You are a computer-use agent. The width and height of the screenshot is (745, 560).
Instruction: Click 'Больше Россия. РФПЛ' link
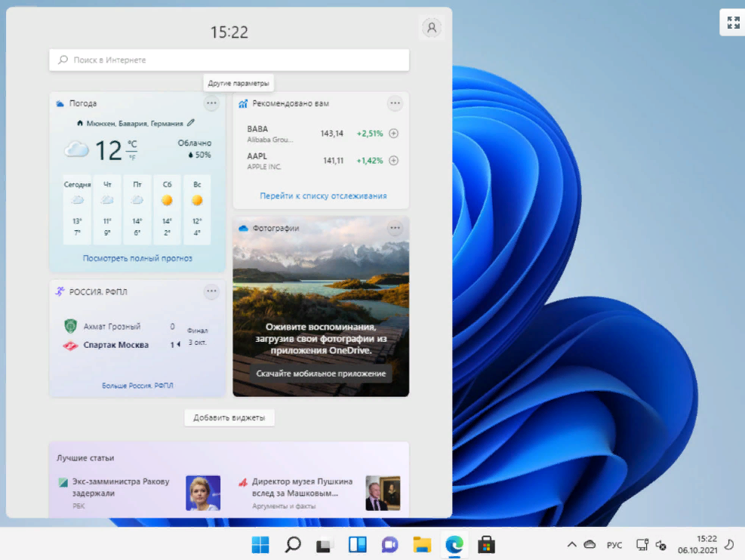tap(137, 385)
